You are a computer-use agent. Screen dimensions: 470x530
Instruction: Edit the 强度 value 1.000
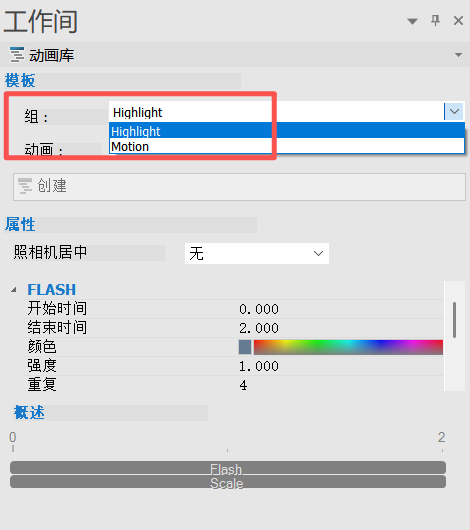(x=341, y=366)
